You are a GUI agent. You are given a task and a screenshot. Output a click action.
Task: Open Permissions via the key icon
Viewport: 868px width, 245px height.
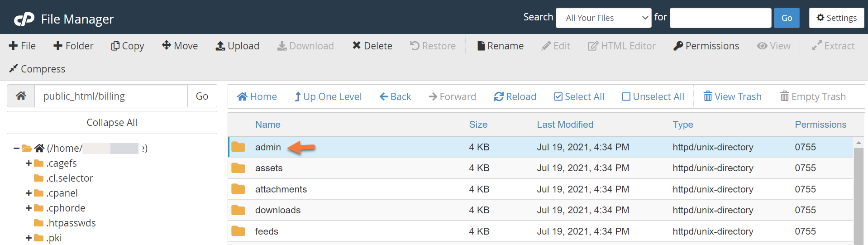coord(678,46)
